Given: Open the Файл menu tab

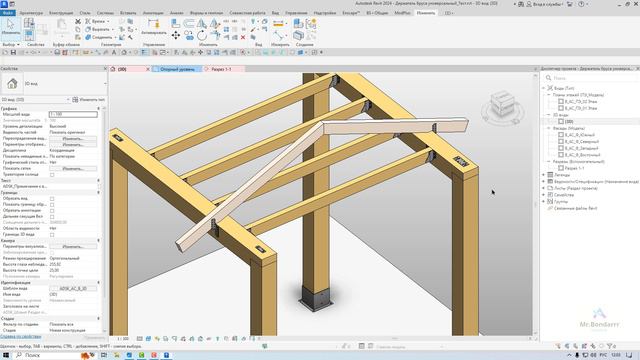Looking at the screenshot, I should [x=7, y=13].
